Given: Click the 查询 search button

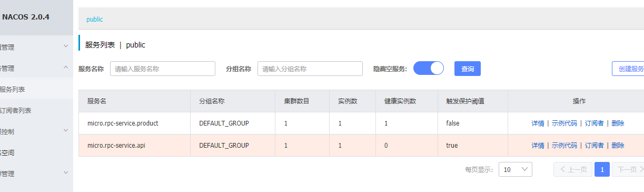Looking at the screenshot, I should [468, 69].
